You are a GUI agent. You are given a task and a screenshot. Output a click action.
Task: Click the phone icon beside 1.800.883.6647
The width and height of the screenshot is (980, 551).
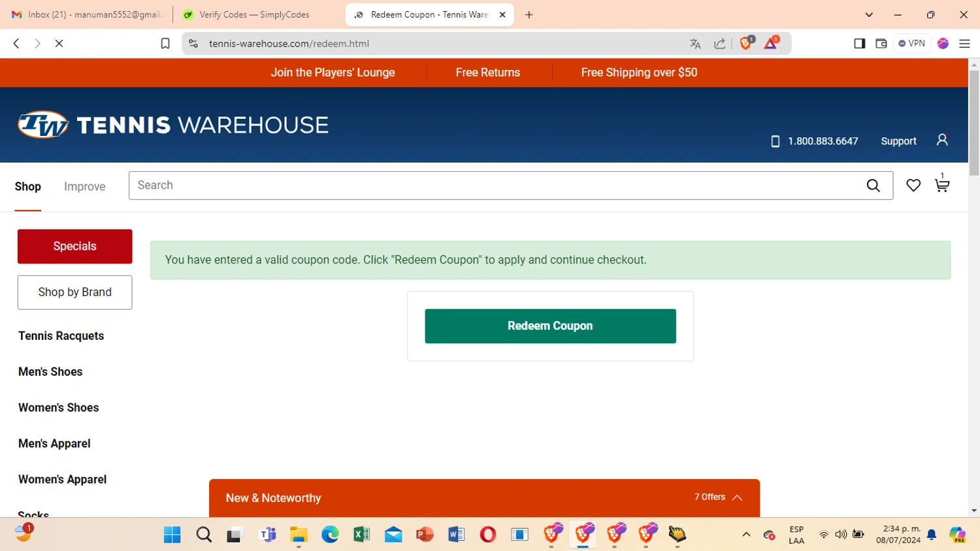click(x=776, y=141)
